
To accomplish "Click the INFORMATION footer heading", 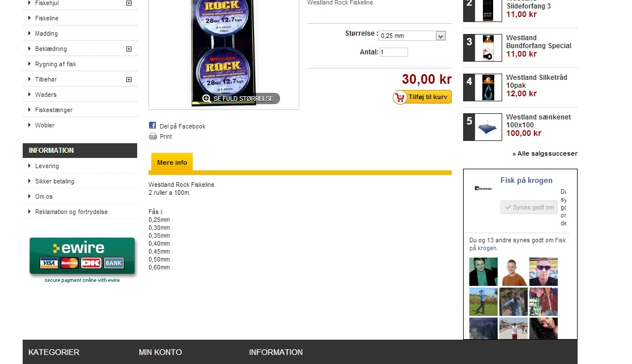I will pyautogui.click(x=275, y=352).
